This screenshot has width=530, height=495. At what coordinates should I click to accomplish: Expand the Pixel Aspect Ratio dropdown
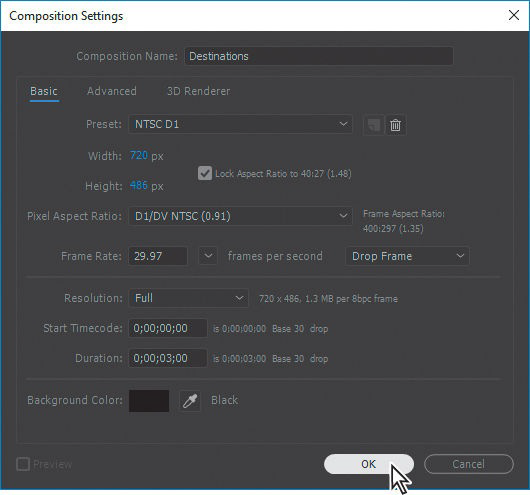[240, 216]
